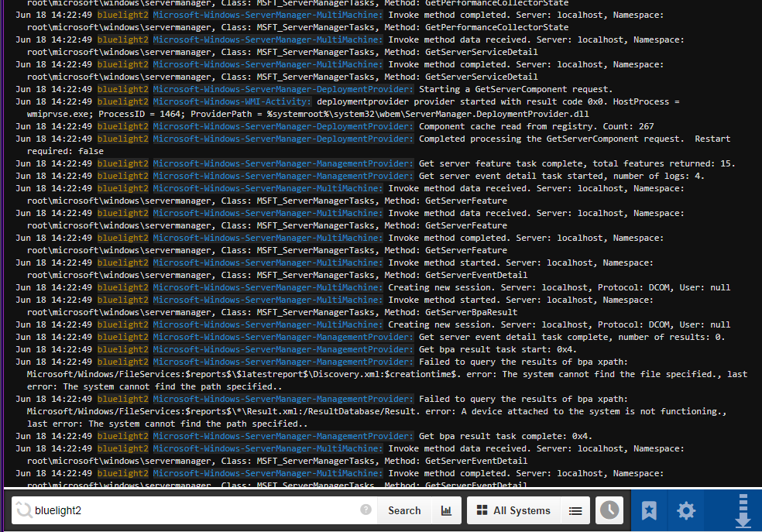Click ManagementProvider link on Discovery.xml failure row

coord(283,362)
